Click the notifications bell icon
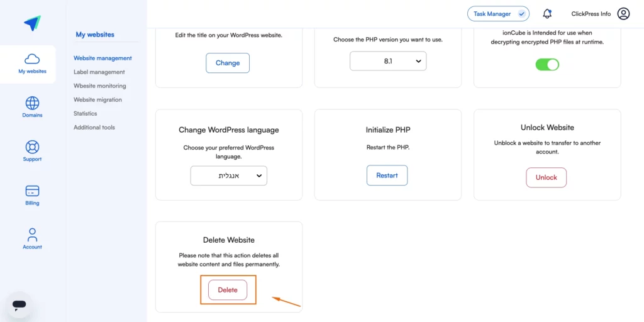 (x=547, y=14)
